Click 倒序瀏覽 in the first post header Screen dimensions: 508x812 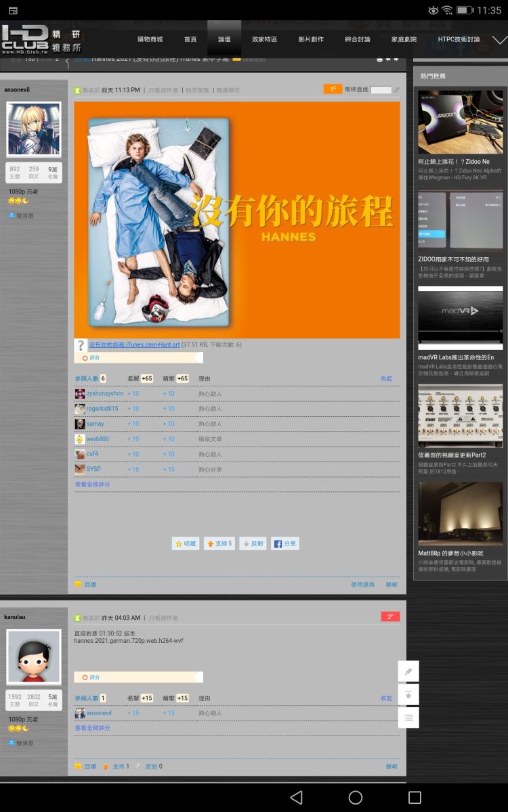(197, 90)
